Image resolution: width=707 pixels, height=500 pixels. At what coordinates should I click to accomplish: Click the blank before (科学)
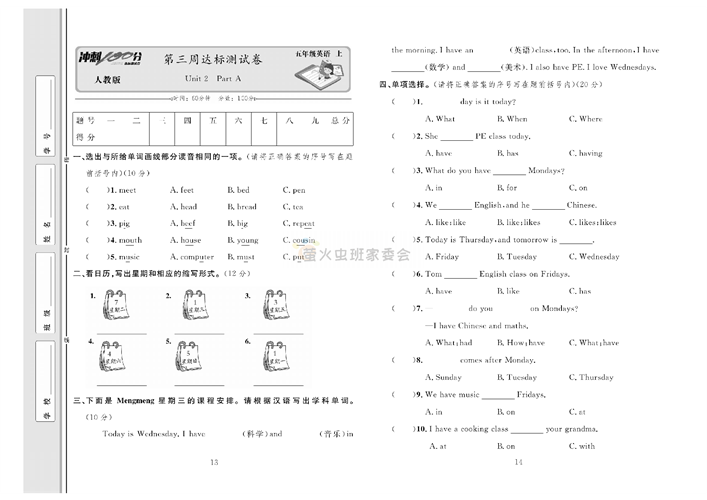[224, 434]
